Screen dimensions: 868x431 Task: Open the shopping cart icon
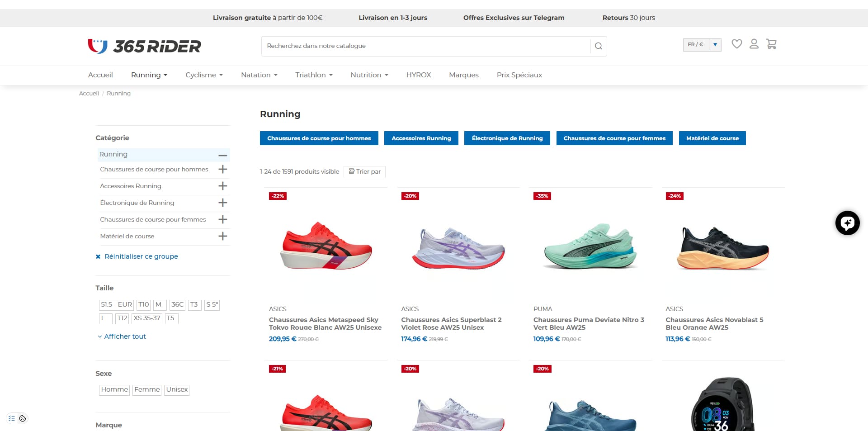tap(771, 44)
